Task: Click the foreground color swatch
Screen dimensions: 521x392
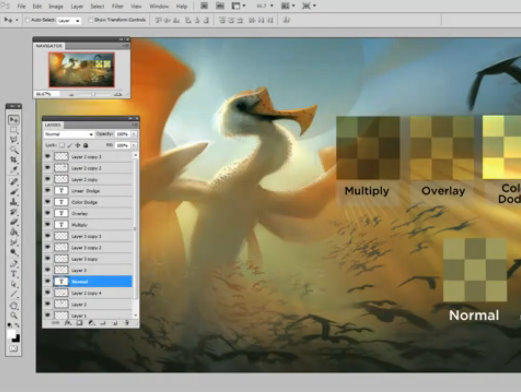Action: coord(12,334)
